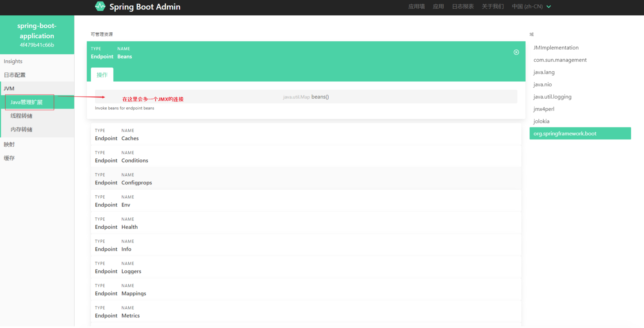Click the Spring Boot Admin heartbeat logo icon
The width and height of the screenshot is (644, 328).
pos(100,6)
